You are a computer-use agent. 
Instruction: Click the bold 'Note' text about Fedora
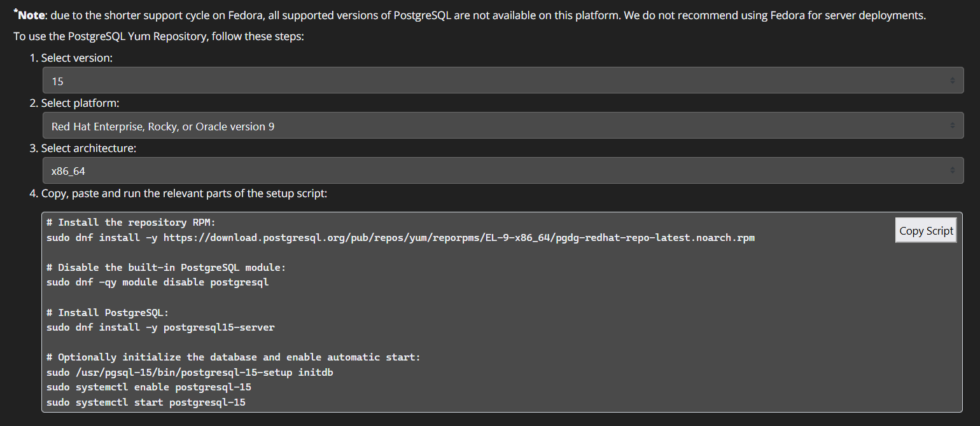click(x=31, y=15)
